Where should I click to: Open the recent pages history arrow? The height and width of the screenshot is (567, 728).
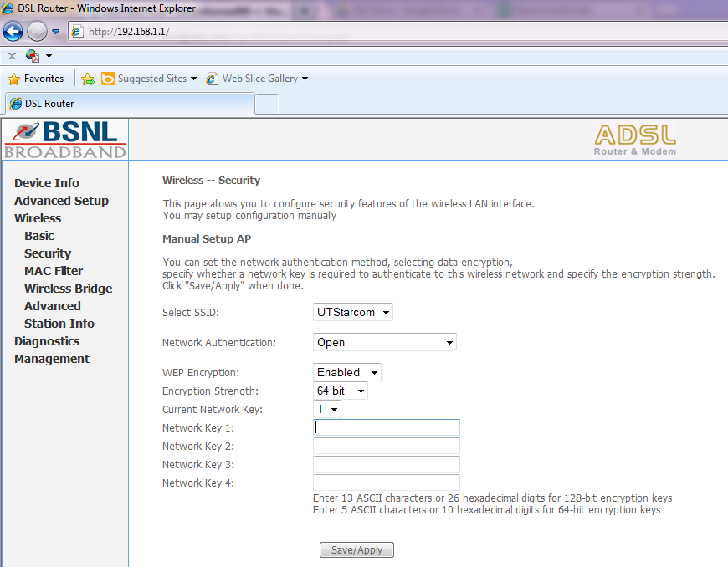tap(56, 32)
